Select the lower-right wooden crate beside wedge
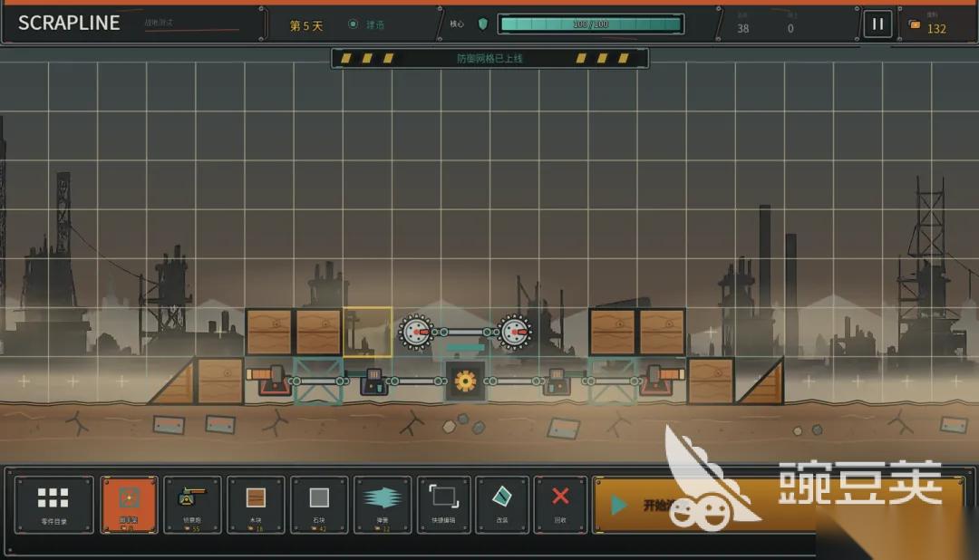Image resolution: width=979 pixels, height=560 pixels. point(711,381)
